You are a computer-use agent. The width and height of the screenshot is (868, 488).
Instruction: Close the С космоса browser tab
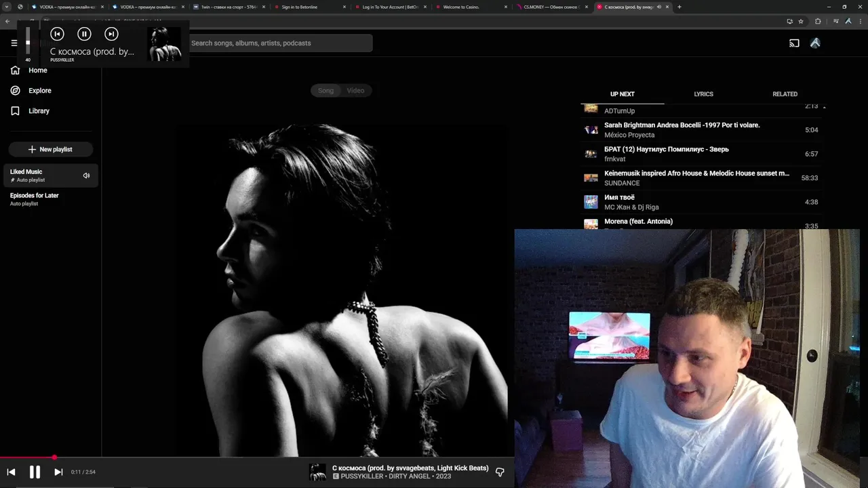click(x=667, y=7)
